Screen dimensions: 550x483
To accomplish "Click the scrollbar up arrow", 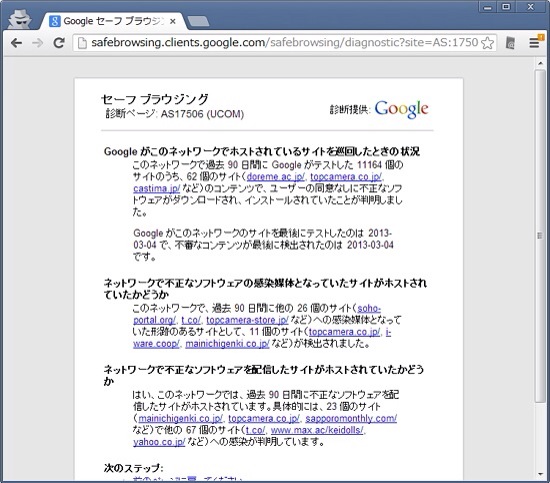I will click(540, 63).
